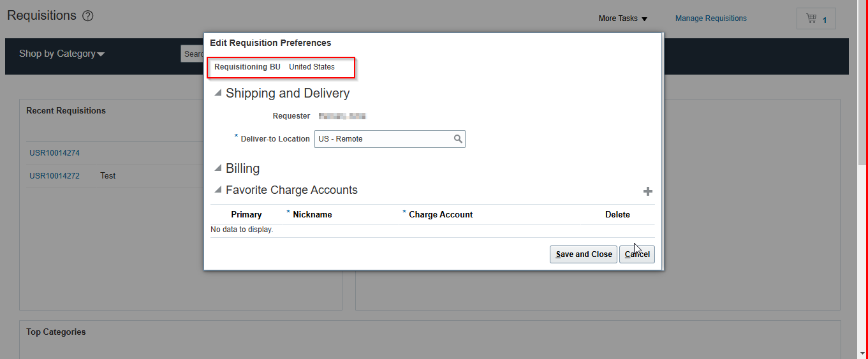This screenshot has width=868, height=359.
Task: Click the 'Test' requisition description
Action: (108, 176)
